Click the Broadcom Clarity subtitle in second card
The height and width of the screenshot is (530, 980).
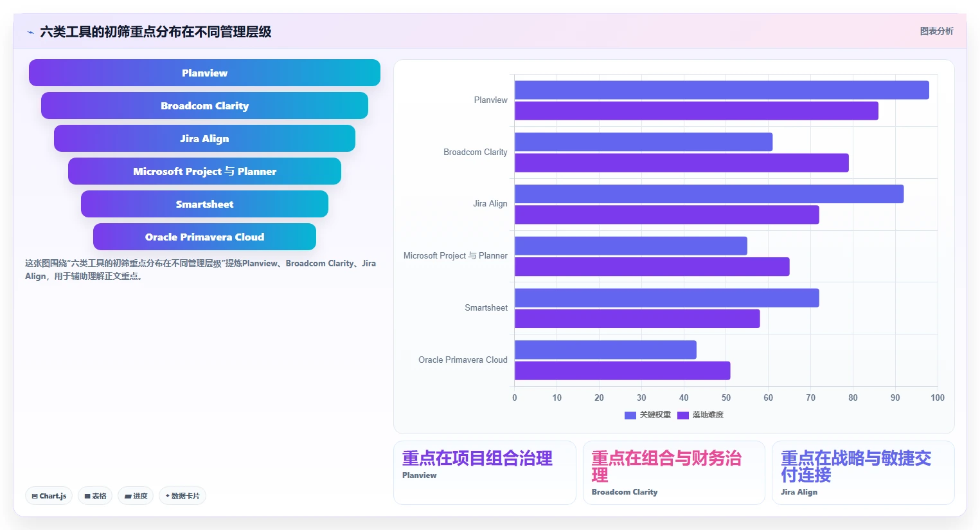click(x=625, y=492)
